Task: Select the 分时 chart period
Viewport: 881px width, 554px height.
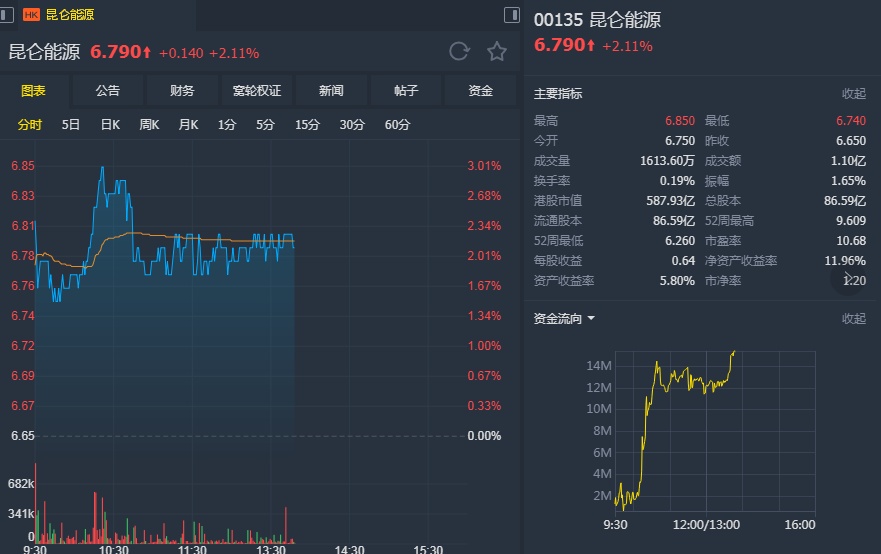Action: (x=29, y=125)
